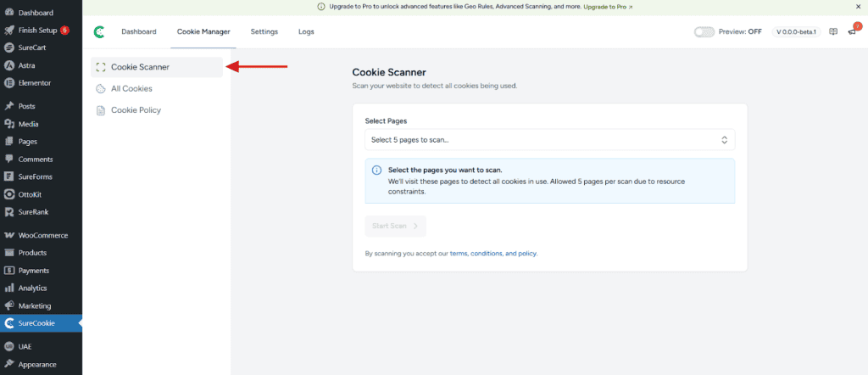Switch to the Logs tab
868x375 pixels.
306,32
